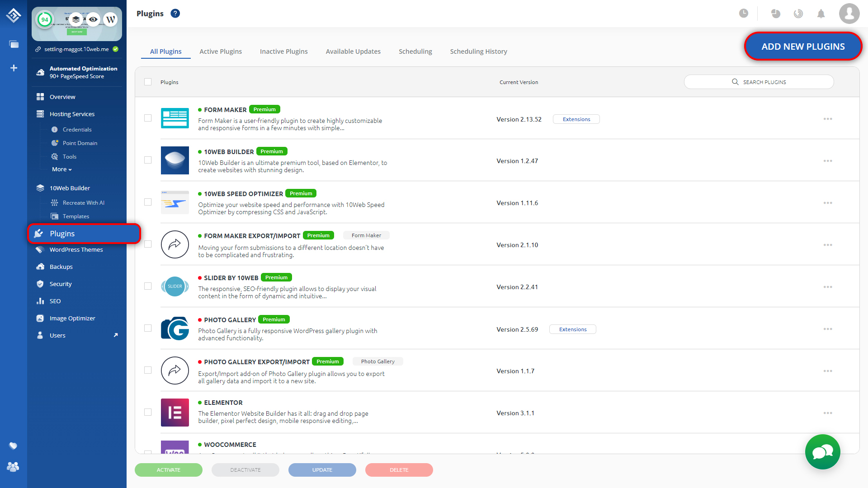Click the clock history icon in header
Image resolution: width=868 pixels, height=488 pixels.
pos(743,14)
